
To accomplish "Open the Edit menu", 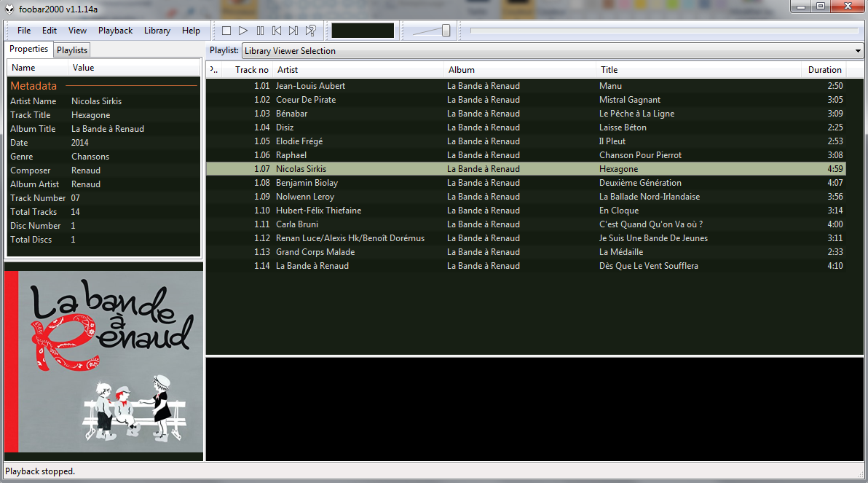I will tap(50, 31).
